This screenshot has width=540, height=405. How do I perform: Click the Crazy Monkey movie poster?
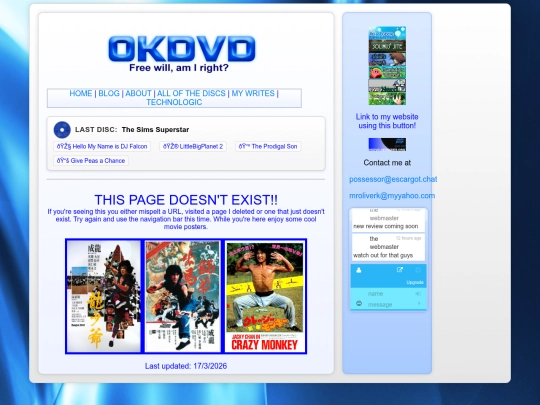[x=265, y=296]
